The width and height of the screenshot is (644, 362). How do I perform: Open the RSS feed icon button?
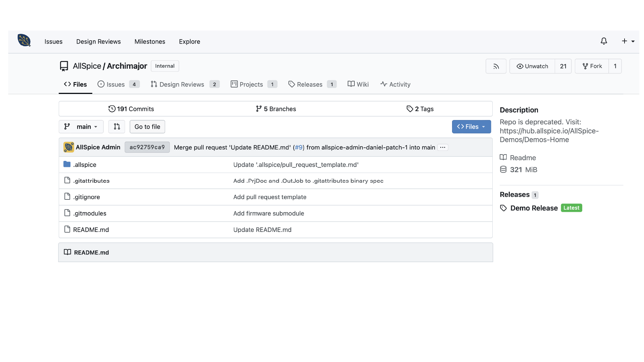pos(496,66)
